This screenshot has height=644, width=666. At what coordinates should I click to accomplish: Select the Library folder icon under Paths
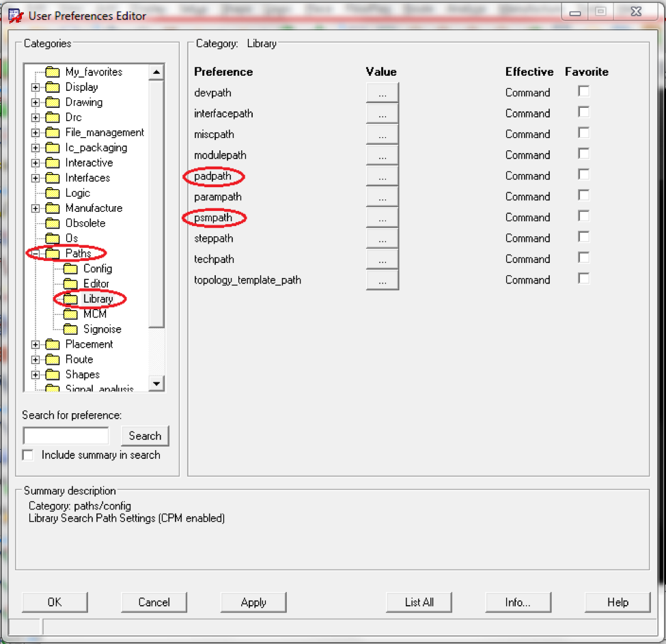[70, 298]
